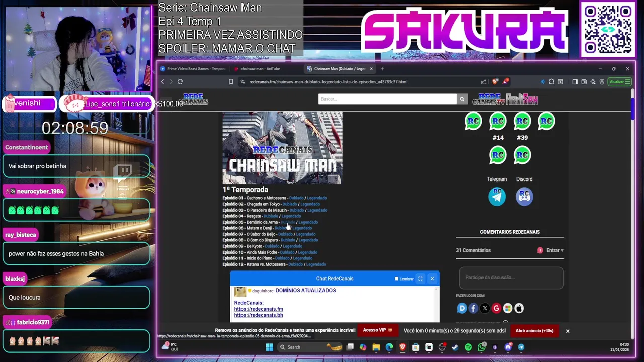The width and height of the screenshot is (644, 362).
Task: Open the Brave Shields lion icon
Action: pyautogui.click(x=495, y=82)
